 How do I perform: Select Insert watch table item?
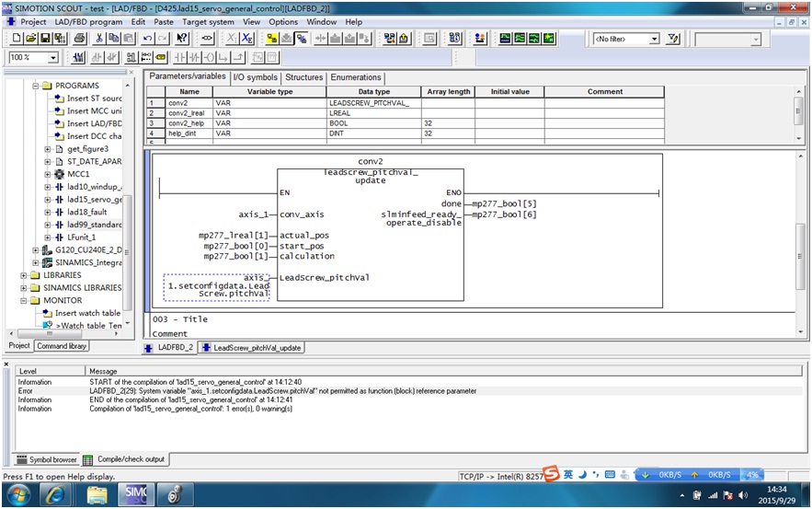point(87,313)
